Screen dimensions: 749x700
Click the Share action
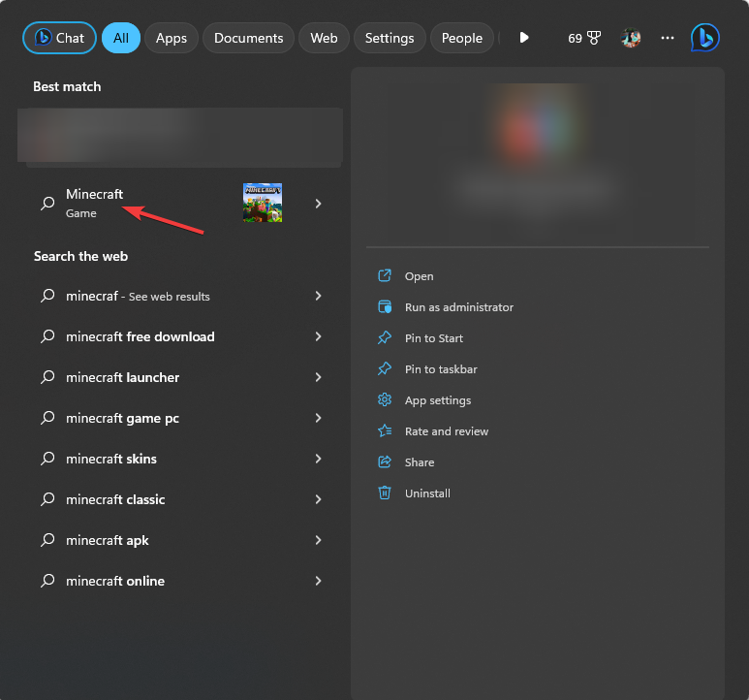(x=420, y=462)
